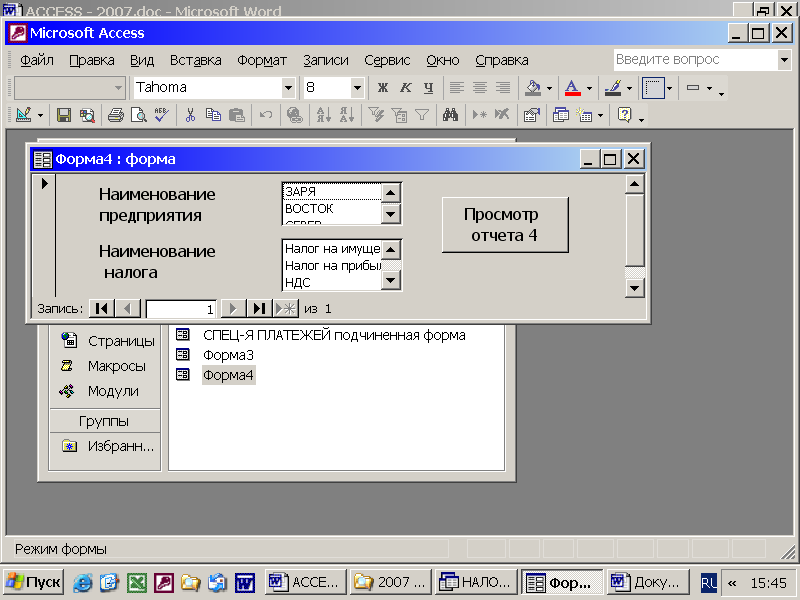This screenshot has height=600, width=800.
Task: Toggle align left formatting
Action: coord(457,88)
